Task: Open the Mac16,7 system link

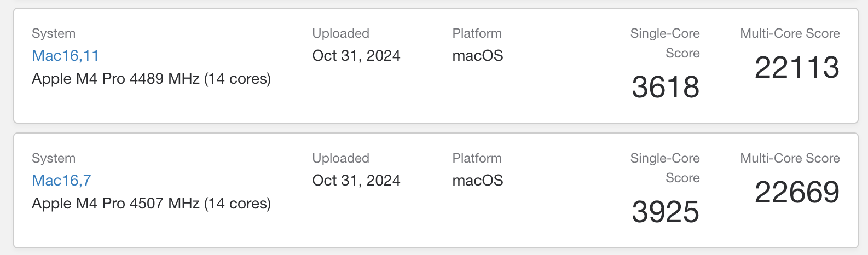Action: coord(61,181)
